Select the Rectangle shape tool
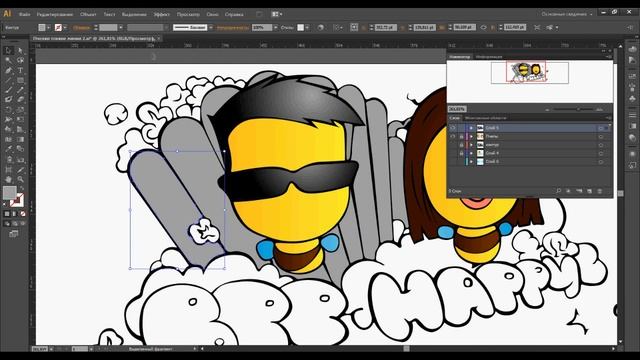This screenshot has width=640, height=360. tap(20, 80)
